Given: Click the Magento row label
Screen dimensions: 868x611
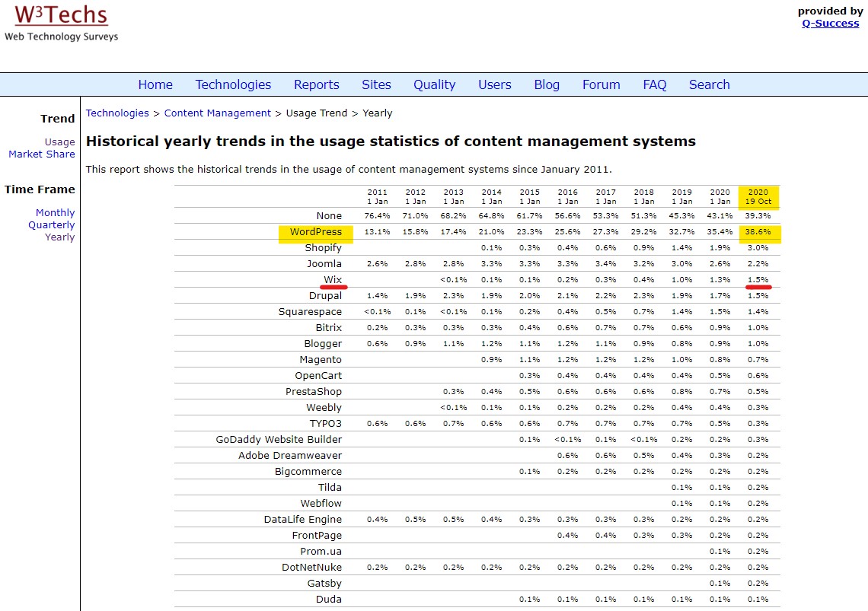Looking at the screenshot, I should tap(321, 360).
